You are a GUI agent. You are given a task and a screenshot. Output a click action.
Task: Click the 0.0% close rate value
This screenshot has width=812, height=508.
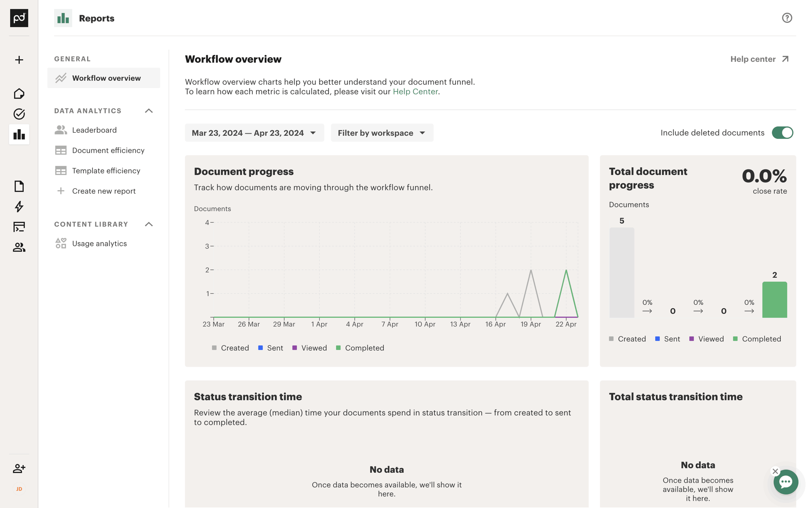(764, 176)
